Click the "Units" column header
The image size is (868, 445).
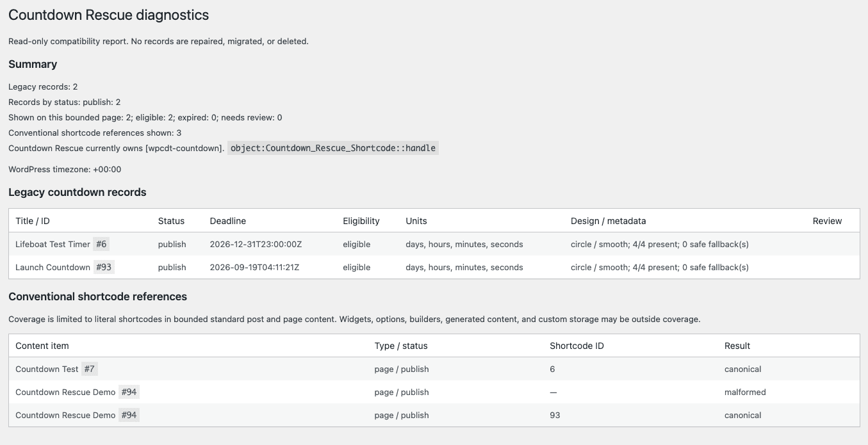(x=416, y=221)
